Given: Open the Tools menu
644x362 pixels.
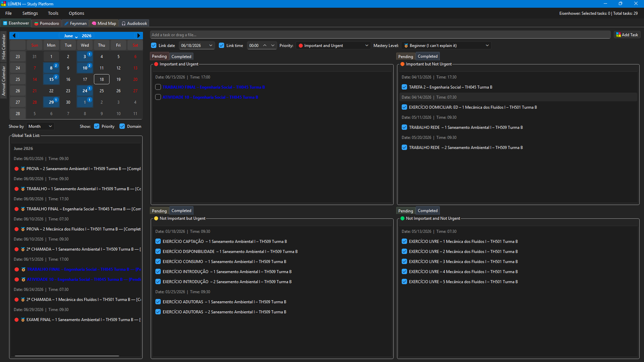Looking at the screenshot, I should tap(53, 13).
